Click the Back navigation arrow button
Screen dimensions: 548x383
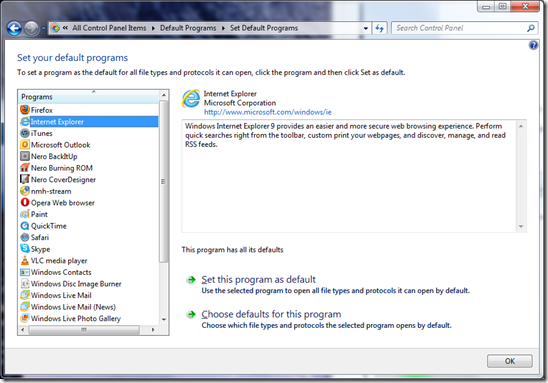(14, 28)
